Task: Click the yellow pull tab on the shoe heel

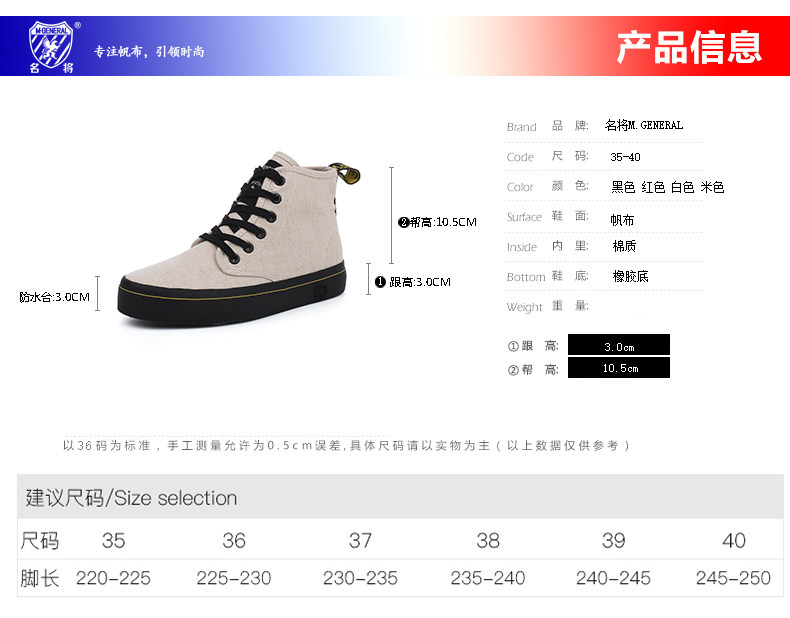Action: [346, 173]
